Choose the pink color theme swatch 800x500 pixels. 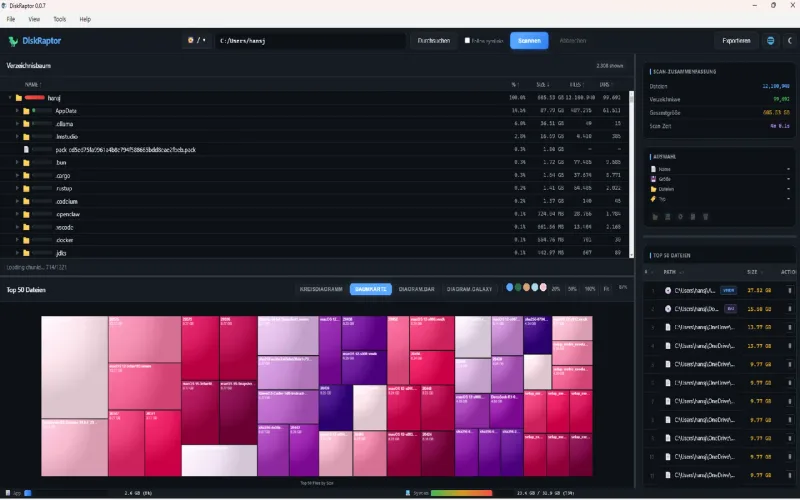point(543,287)
